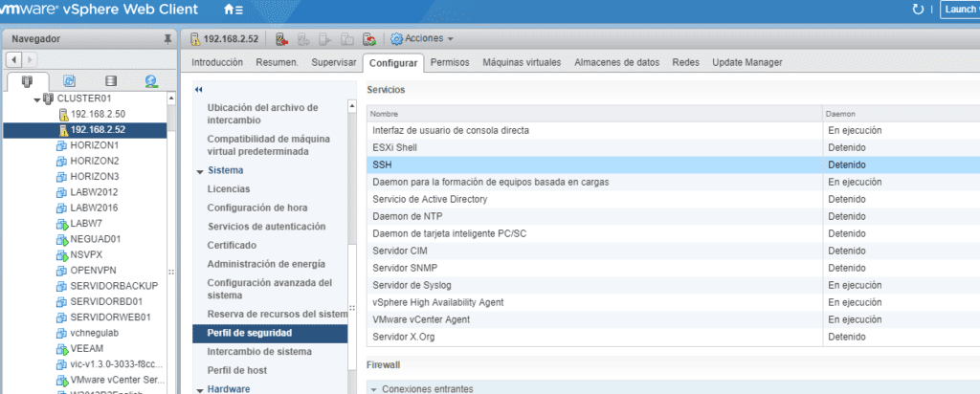
Task: Open the Permisos tab
Action: [x=450, y=62]
